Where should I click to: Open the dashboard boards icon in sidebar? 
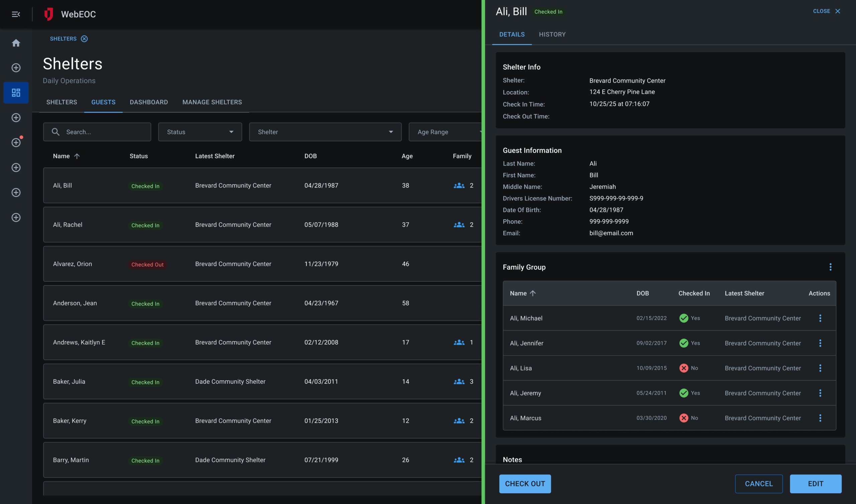point(16,92)
